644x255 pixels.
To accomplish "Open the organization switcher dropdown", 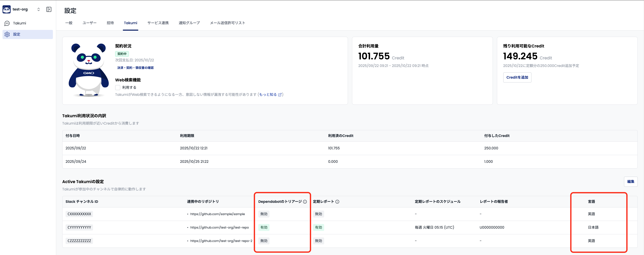I will pos(39,9).
